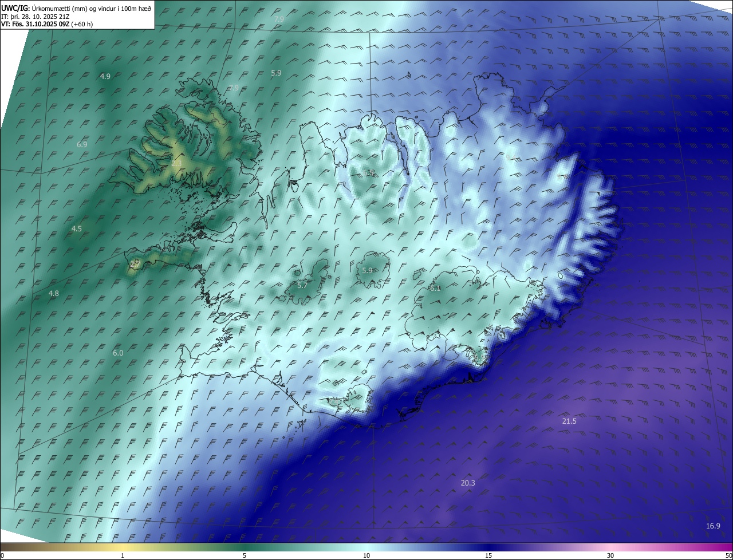The width and height of the screenshot is (733, 560).
Task: Click the 0 tick on the color scale
Action: click(x=2, y=556)
